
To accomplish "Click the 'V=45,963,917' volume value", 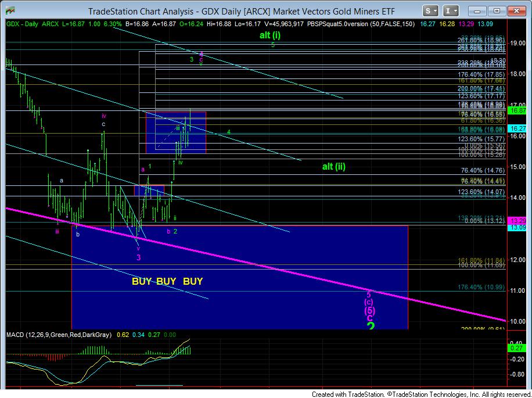I will [x=283, y=24].
